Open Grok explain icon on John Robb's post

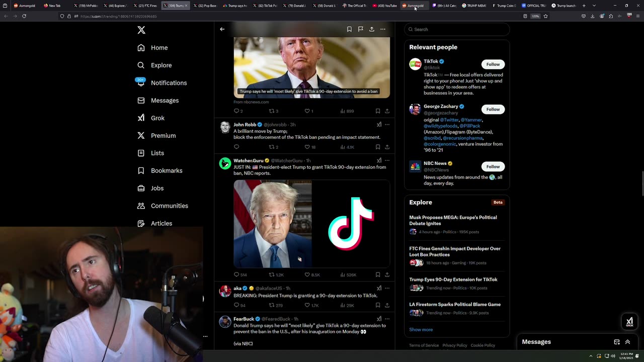point(379,124)
